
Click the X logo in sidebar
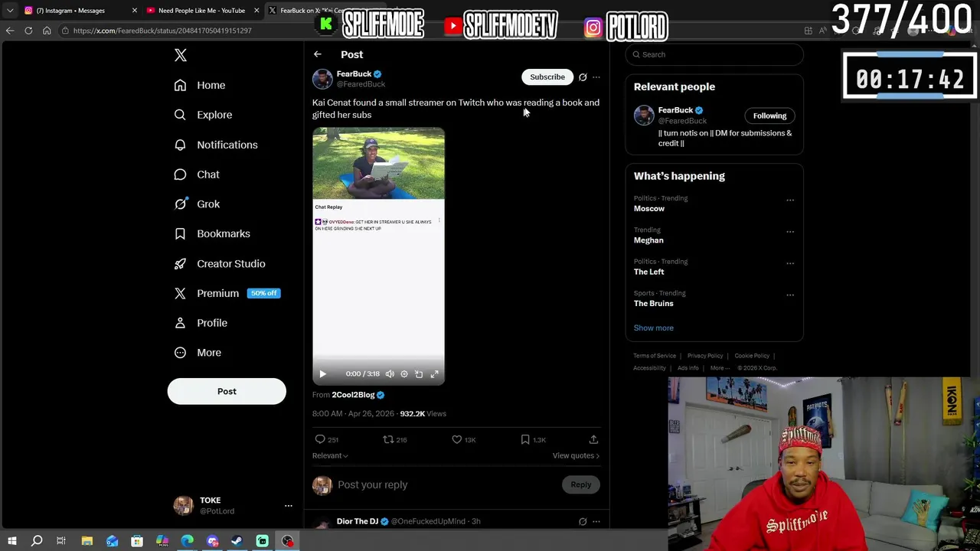coord(181,55)
